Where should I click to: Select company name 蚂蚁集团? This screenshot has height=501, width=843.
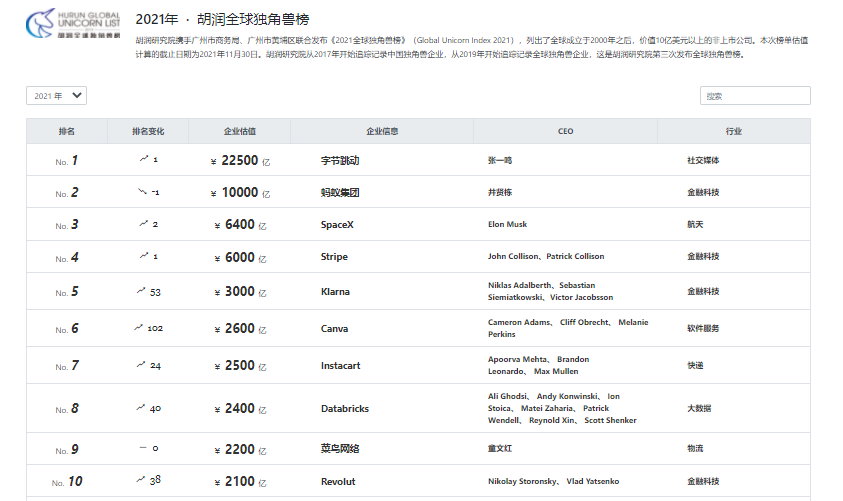pos(340,192)
